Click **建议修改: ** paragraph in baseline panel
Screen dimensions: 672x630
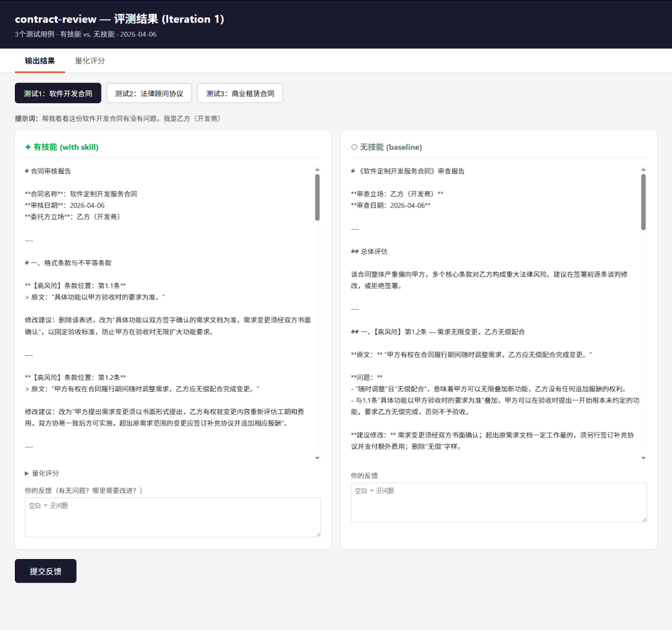click(x=493, y=441)
